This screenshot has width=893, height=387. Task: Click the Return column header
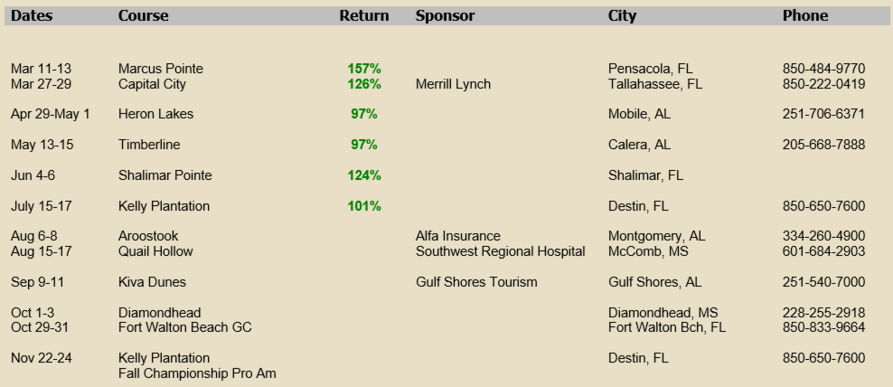pos(364,16)
